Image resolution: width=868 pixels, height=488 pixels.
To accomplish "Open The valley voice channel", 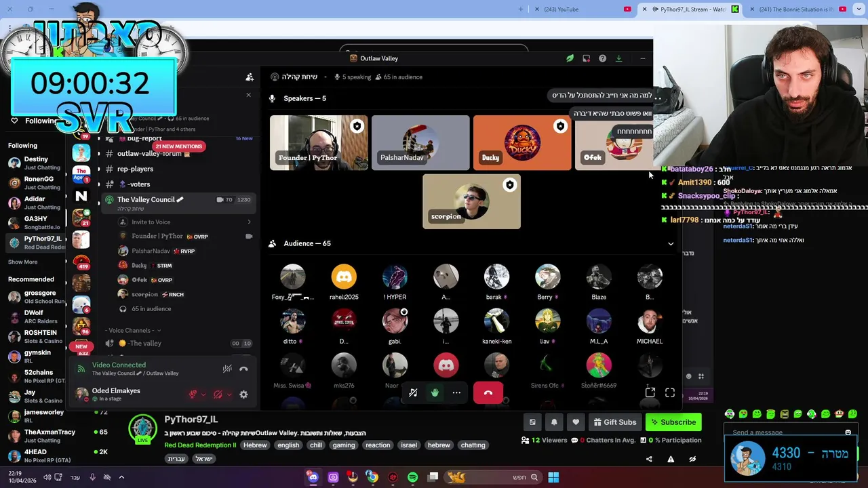I will pyautogui.click(x=179, y=343).
